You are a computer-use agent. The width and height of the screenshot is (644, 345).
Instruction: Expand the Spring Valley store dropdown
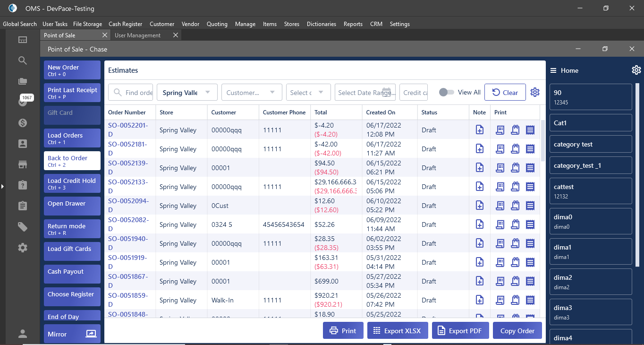(x=208, y=93)
